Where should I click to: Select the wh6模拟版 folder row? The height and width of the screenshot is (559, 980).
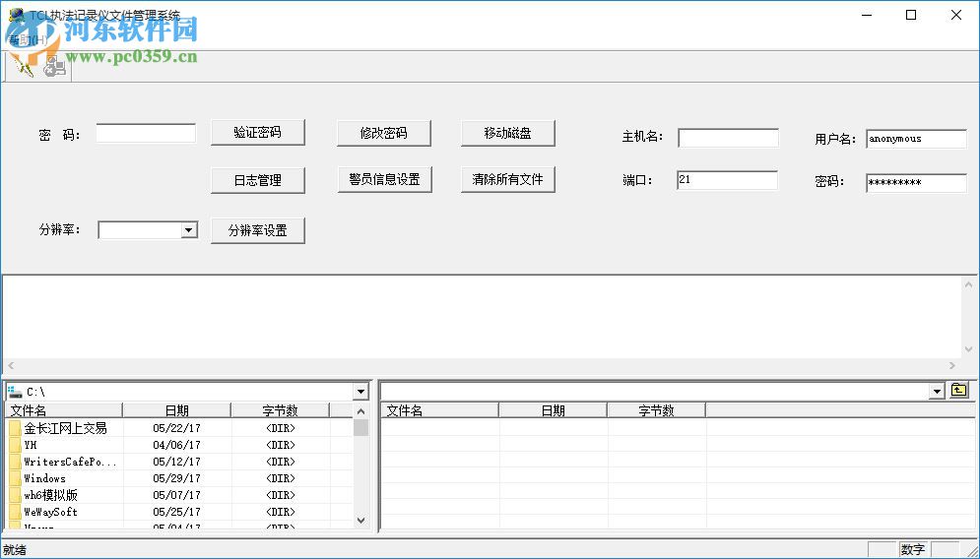click(x=178, y=495)
